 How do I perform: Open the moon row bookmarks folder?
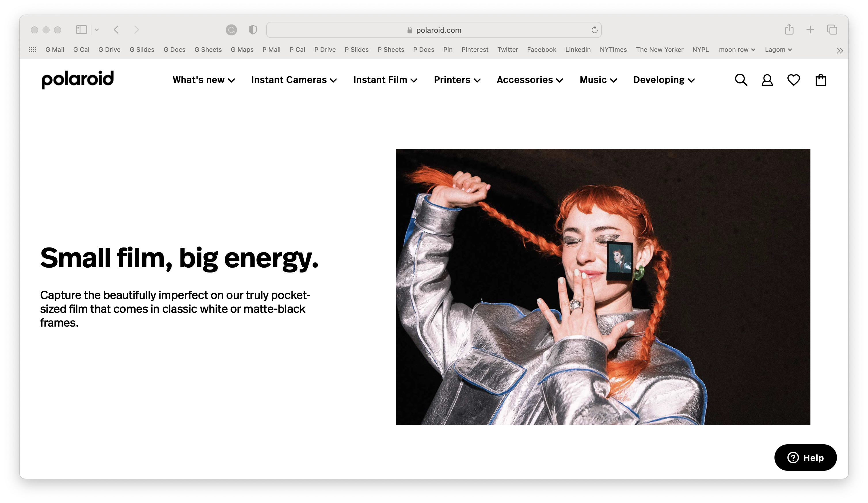click(x=737, y=49)
